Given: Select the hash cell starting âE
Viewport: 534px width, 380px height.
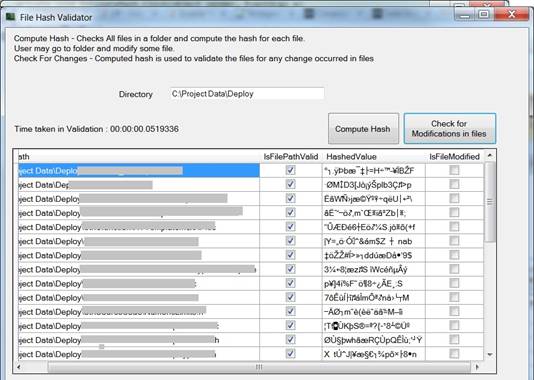Looking at the screenshot, I should point(374,213).
